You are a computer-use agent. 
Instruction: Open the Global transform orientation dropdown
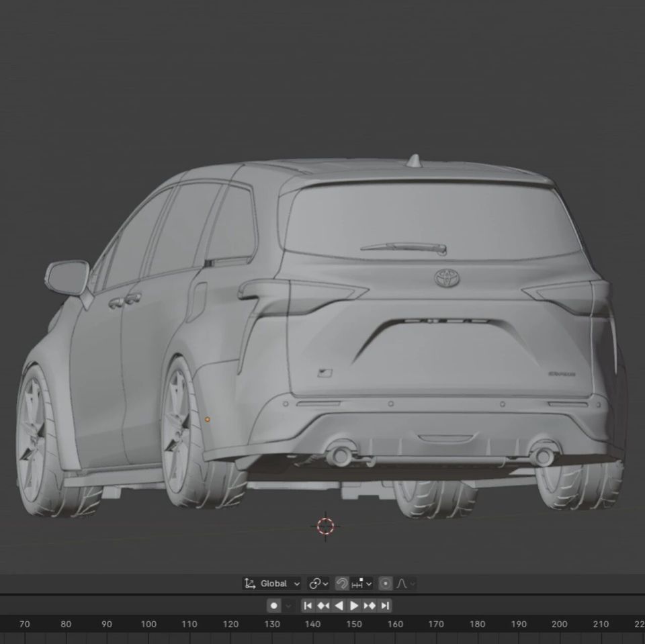point(272,584)
